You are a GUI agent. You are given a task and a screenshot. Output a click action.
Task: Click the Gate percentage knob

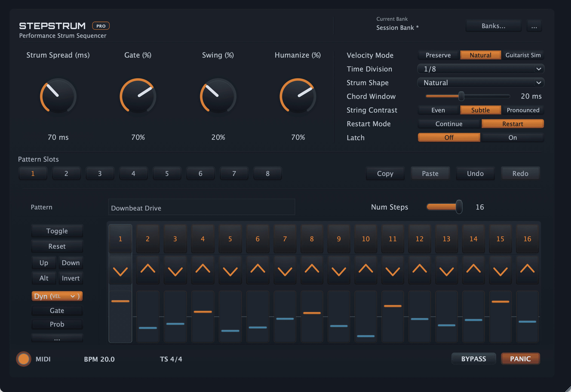click(138, 96)
